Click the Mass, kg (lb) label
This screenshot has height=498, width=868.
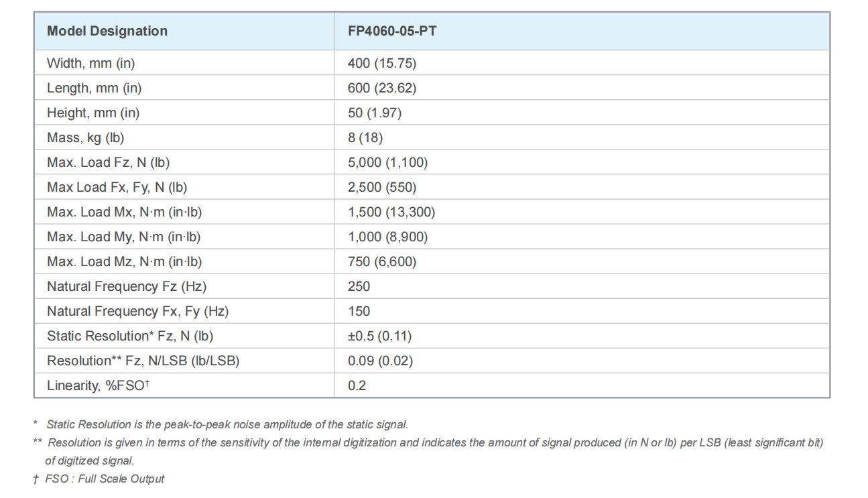click(x=86, y=137)
